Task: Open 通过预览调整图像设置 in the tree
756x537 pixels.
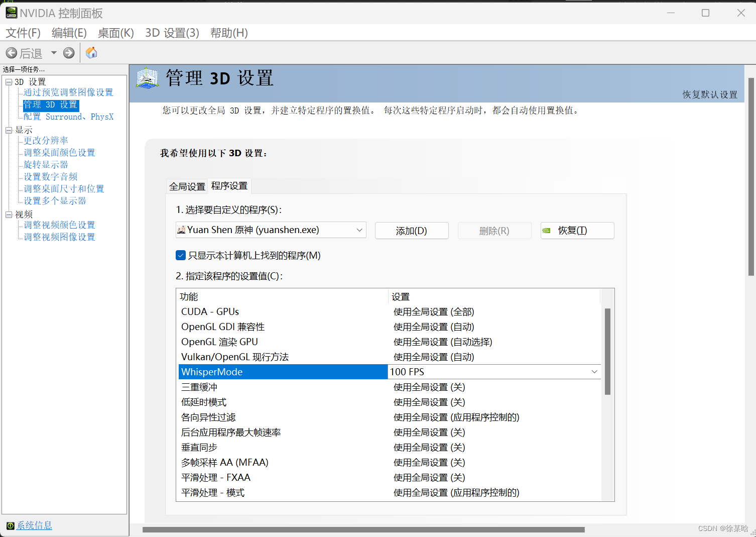Action: [x=68, y=92]
